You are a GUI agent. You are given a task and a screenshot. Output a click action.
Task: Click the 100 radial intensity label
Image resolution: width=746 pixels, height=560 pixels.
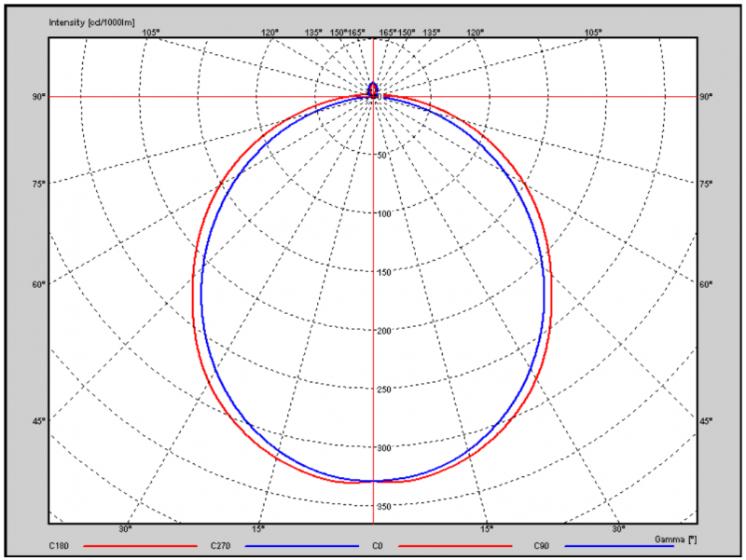click(x=383, y=214)
